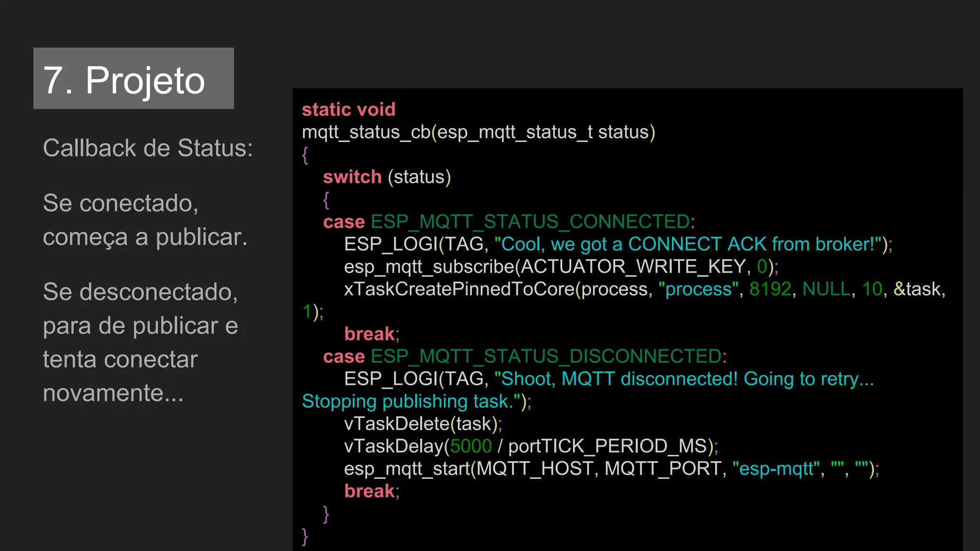Click the text 'tenta conectar'
The image size is (980, 551).
[x=120, y=359]
